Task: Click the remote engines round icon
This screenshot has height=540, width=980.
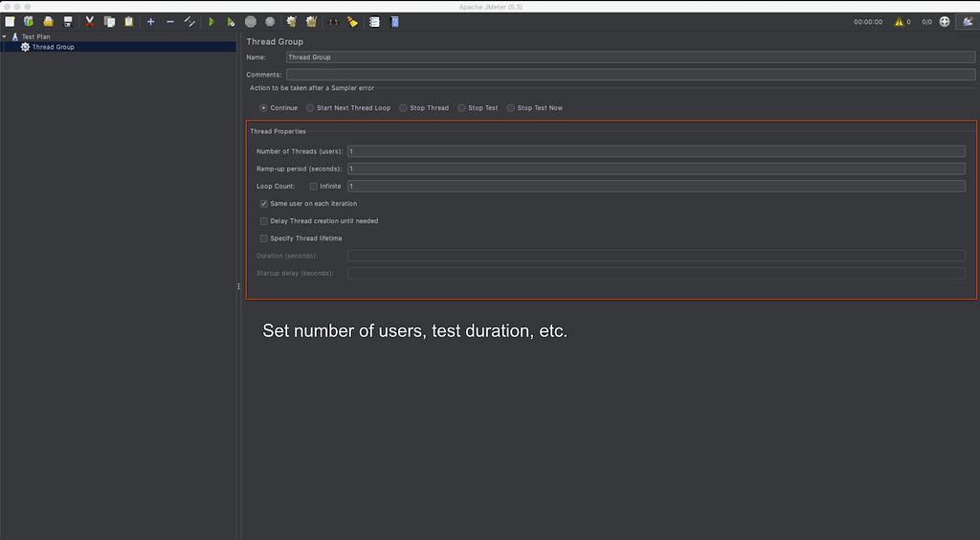Action: point(945,22)
